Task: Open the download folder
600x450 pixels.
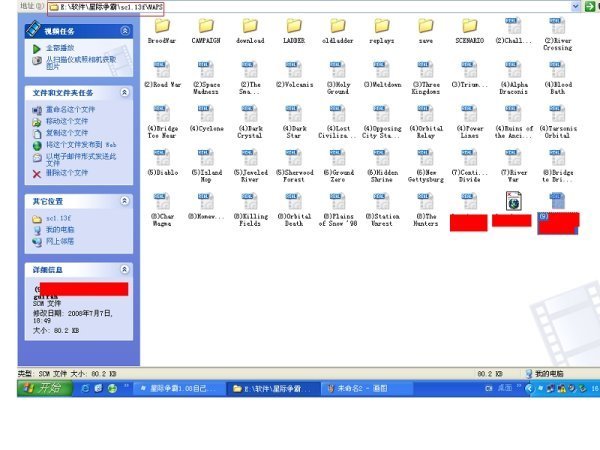Action: [x=250, y=31]
